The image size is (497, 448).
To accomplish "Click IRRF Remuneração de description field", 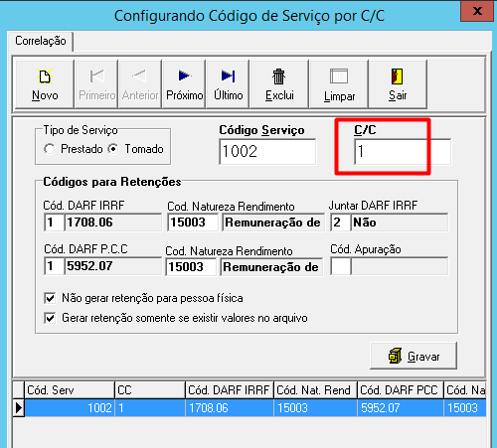I will pos(273,223).
